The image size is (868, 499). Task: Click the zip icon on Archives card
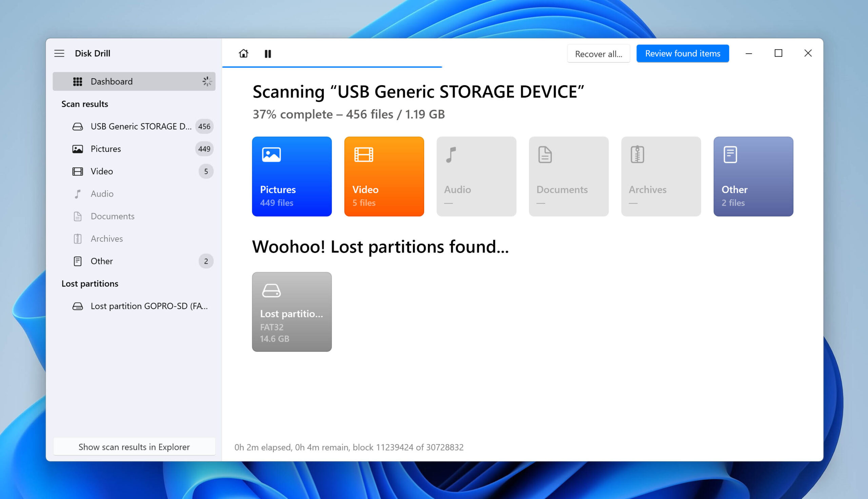637,155
